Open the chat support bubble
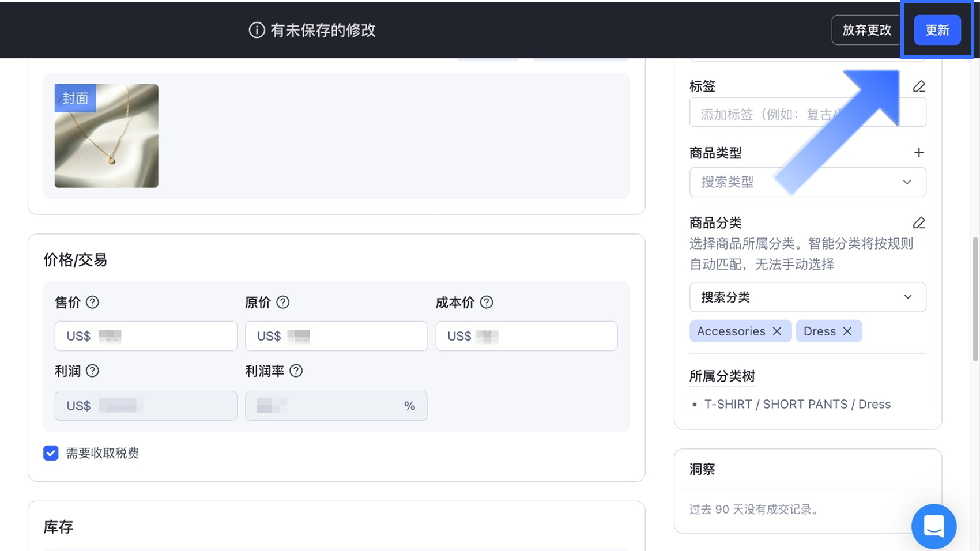This screenshot has height=551, width=980. click(933, 526)
